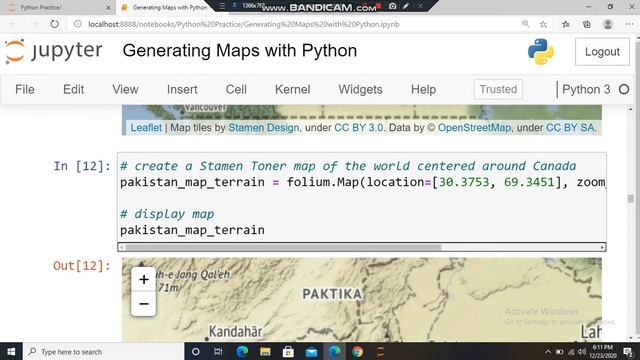The height and width of the screenshot is (360, 640).
Task: Select the In [12] cell prompt
Action: (82, 166)
